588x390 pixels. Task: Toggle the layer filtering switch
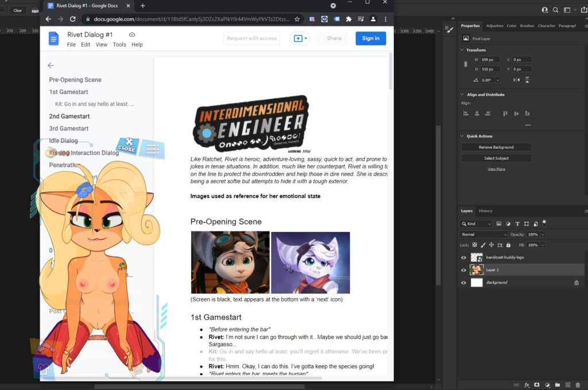click(544, 222)
